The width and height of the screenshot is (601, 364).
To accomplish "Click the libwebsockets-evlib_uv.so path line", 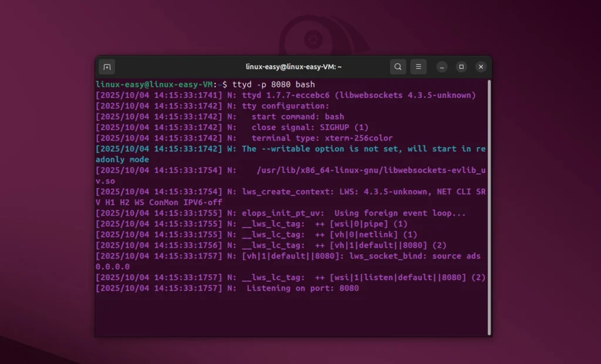I will tap(371, 170).
